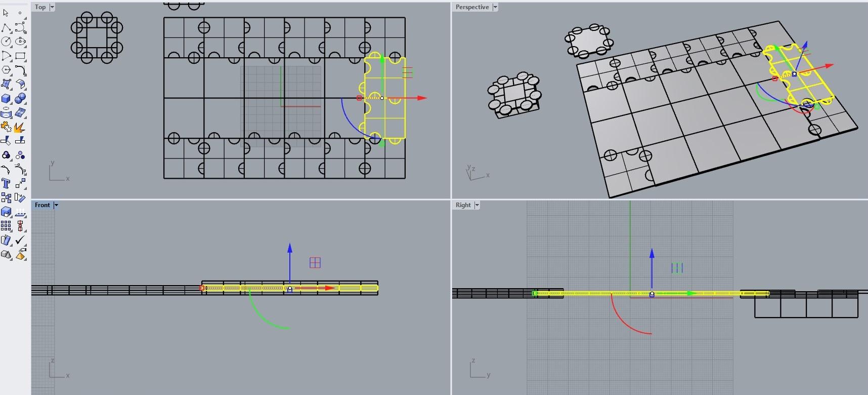Click the Top viewport title label

(40, 7)
